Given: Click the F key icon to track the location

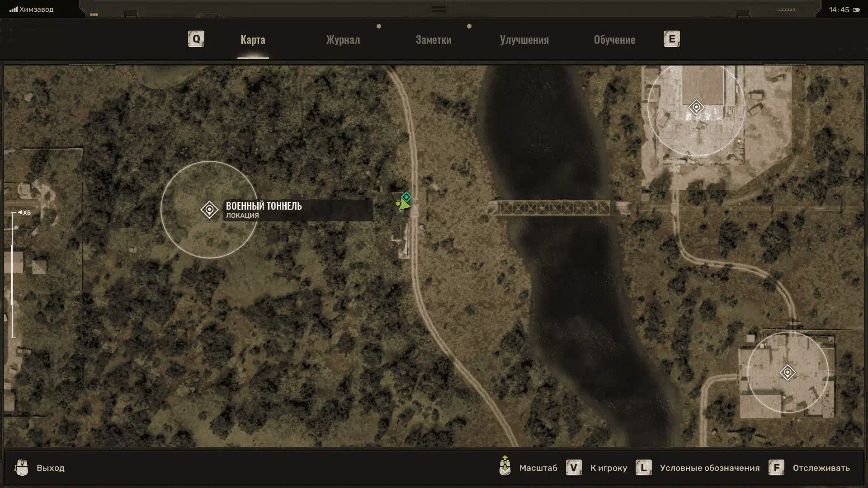Looking at the screenshot, I should (x=776, y=468).
